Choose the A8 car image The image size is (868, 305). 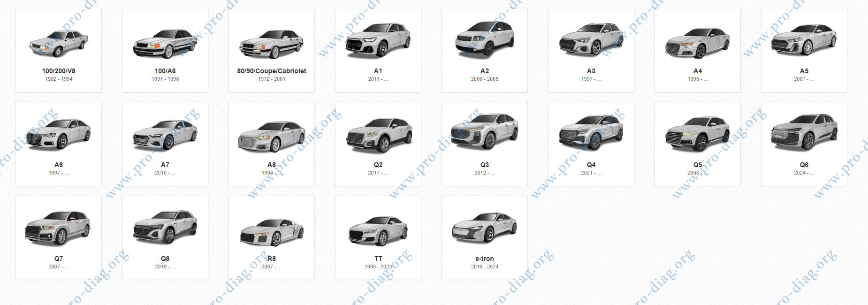click(x=272, y=137)
